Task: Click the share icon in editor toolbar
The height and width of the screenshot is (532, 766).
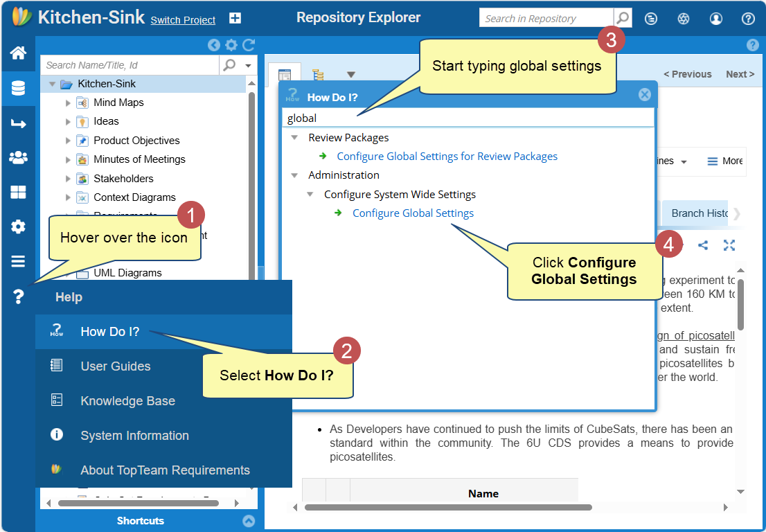Action: click(703, 245)
